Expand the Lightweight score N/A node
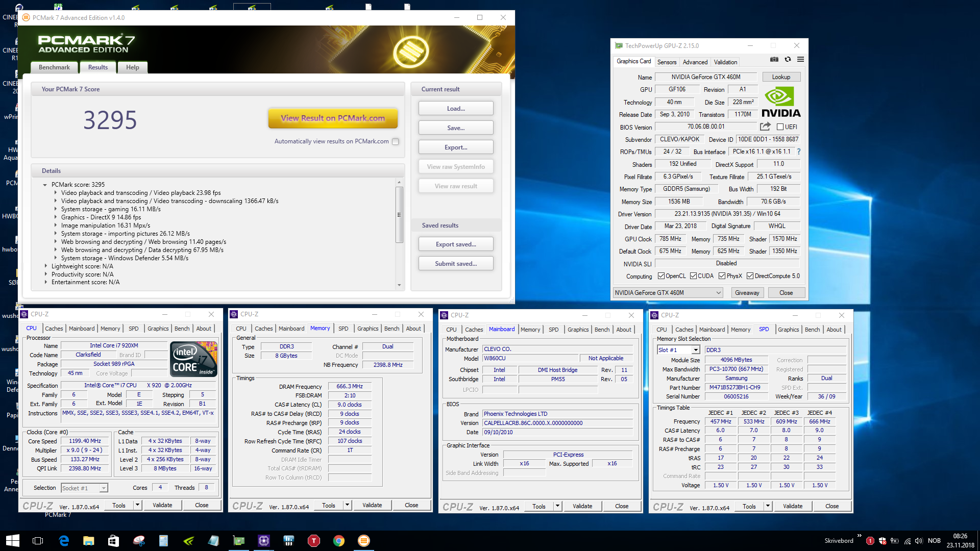The height and width of the screenshot is (551, 980). pyautogui.click(x=45, y=266)
